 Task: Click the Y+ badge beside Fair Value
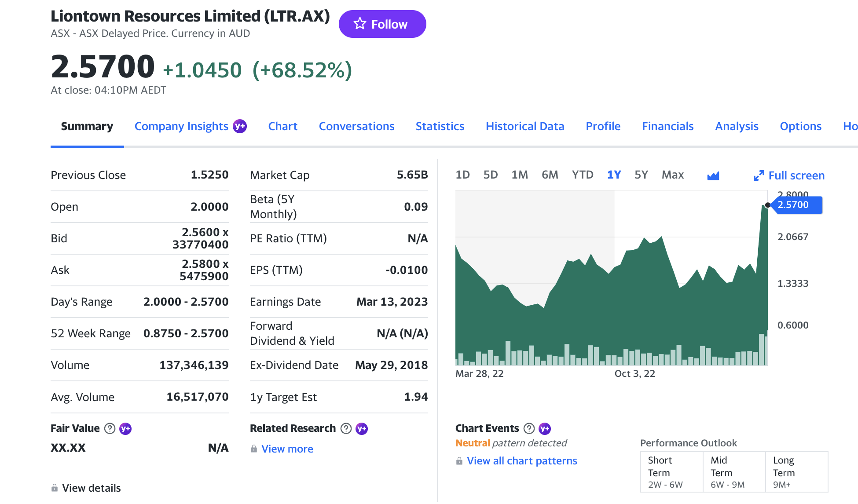click(x=125, y=428)
